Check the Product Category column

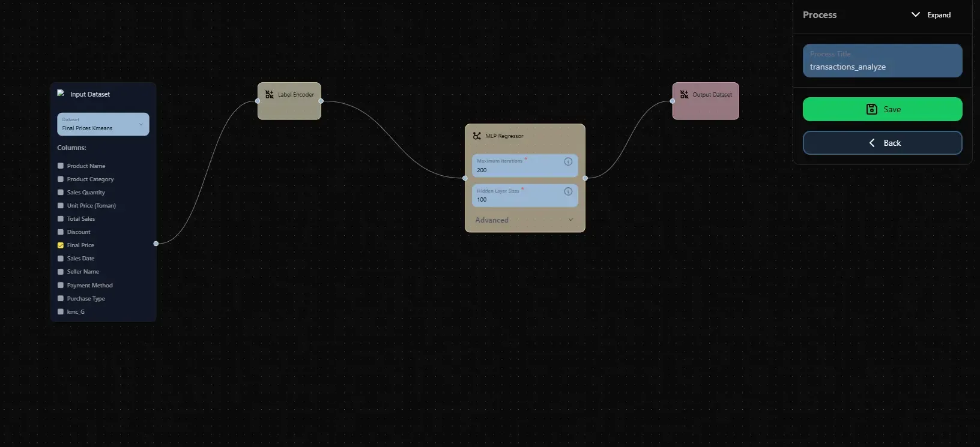(61, 179)
